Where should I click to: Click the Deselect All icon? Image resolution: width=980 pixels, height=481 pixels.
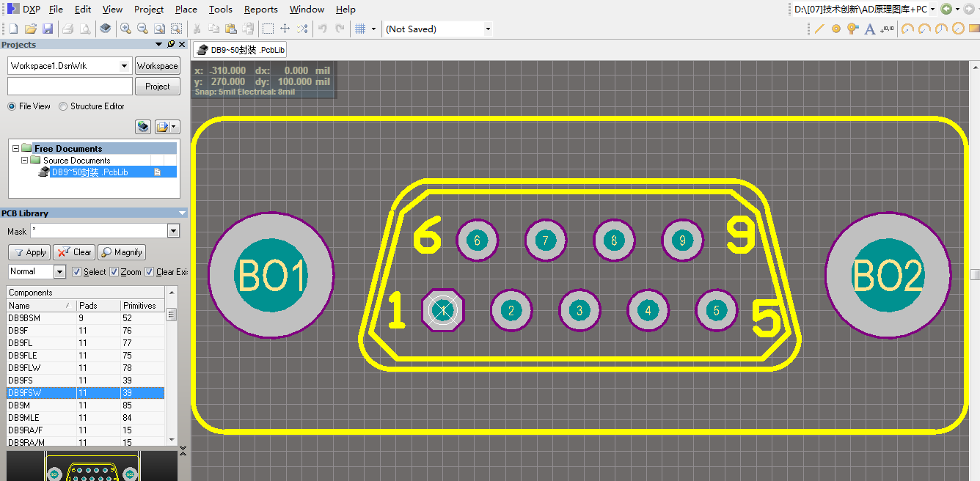(x=302, y=29)
